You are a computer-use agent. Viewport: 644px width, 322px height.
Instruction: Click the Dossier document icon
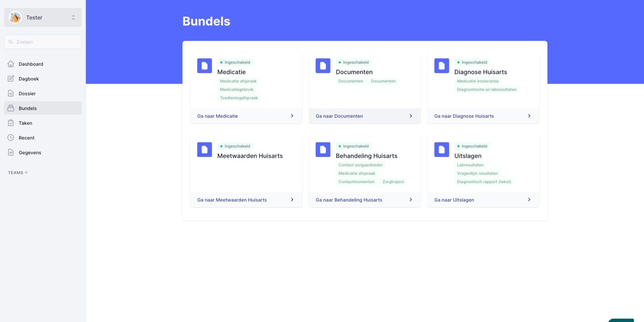11,93
